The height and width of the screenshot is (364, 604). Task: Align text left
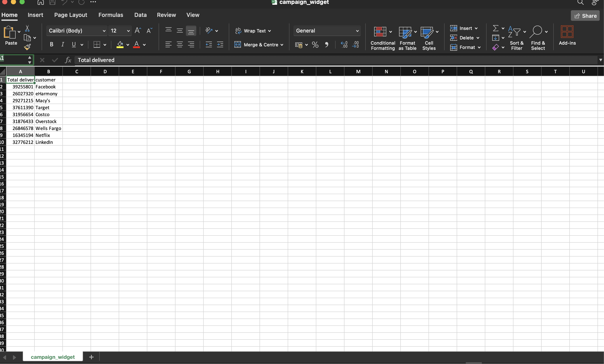(x=168, y=44)
